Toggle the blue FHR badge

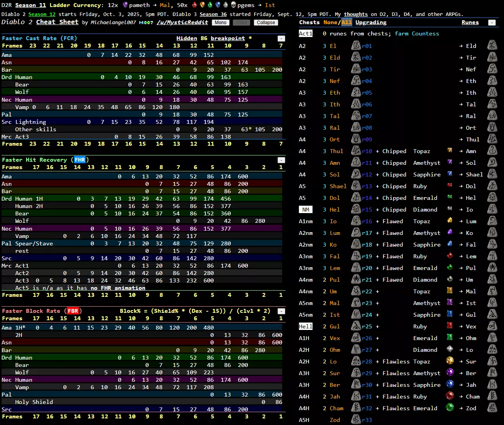80,160
